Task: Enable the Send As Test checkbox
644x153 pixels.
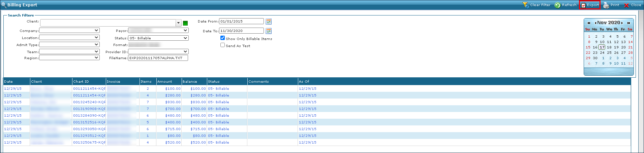Action: (222, 45)
